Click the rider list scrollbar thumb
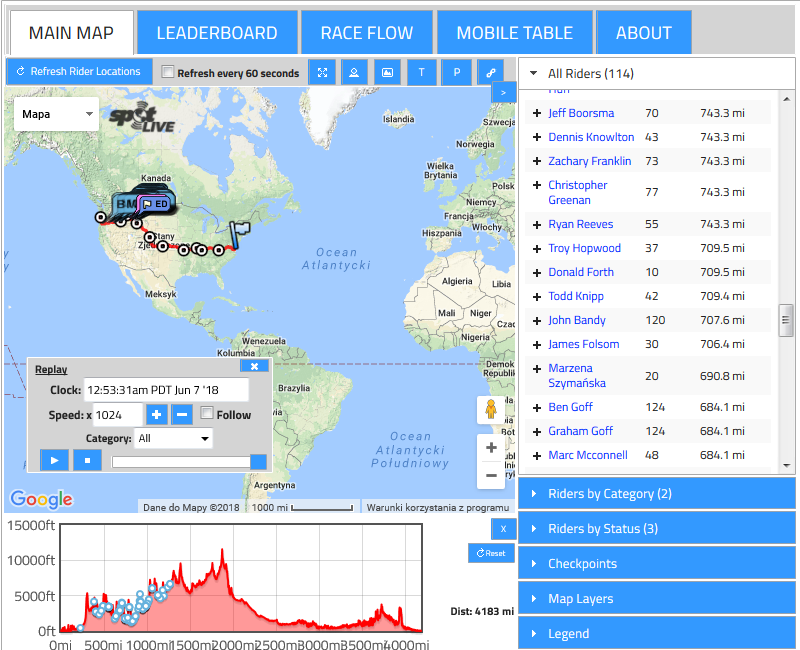800x650 pixels. coord(786,320)
